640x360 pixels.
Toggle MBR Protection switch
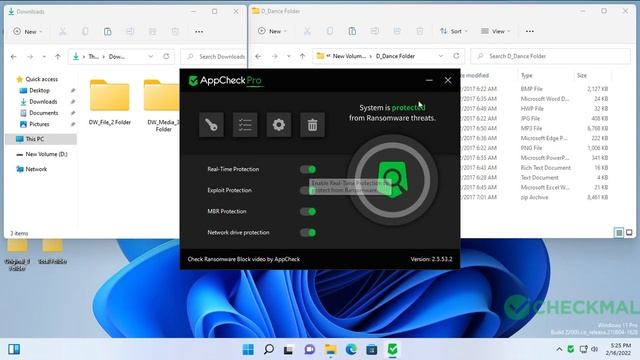coord(308,211)
